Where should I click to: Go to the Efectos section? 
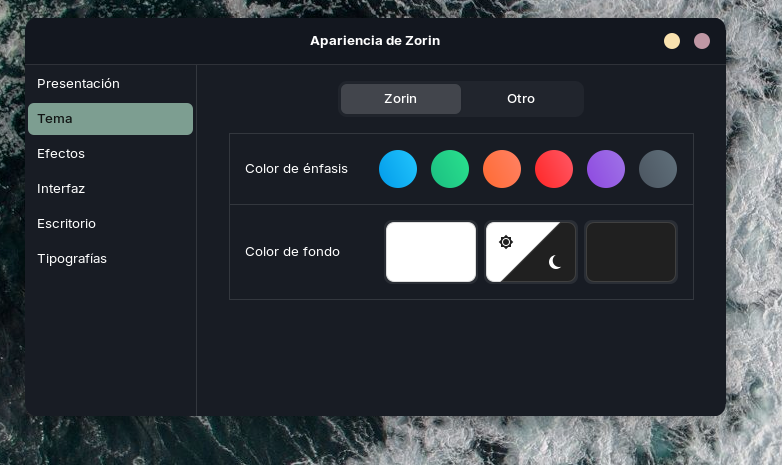(110, 154)
